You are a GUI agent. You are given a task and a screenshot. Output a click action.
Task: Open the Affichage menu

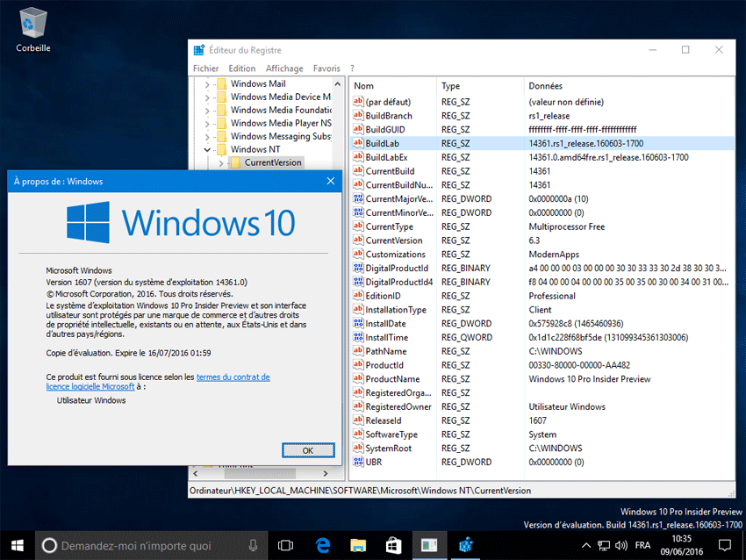coord(284,68)
